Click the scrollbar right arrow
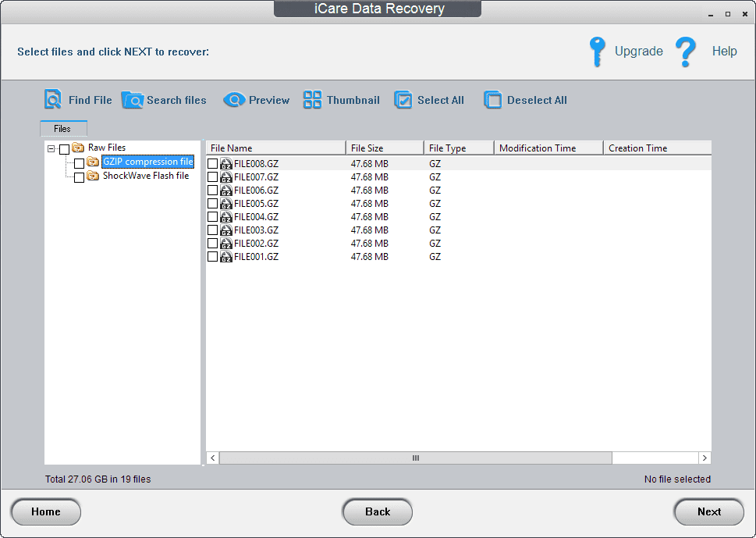 705,458
